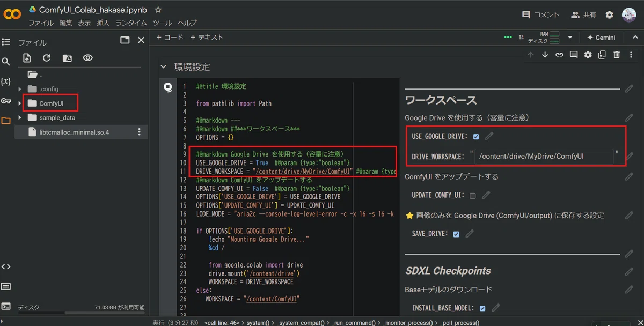Screen dimensions: 644x326
Task: Add a comment to the cell
Action: (574, 55)
